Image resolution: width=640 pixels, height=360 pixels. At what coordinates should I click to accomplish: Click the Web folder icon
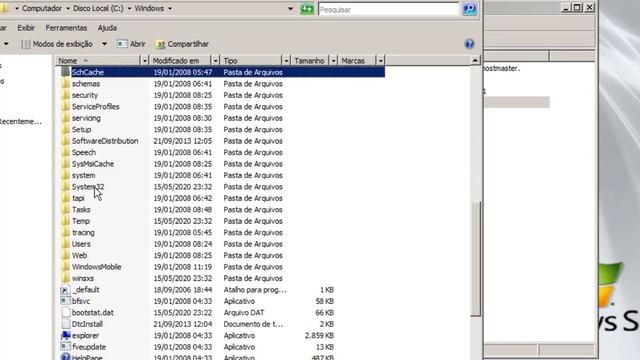pos(65,255)
